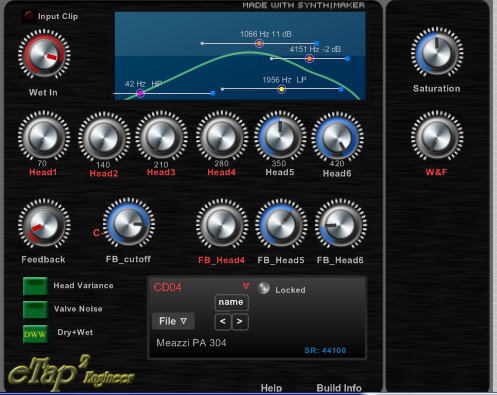Screen dimensions: 497x395
Task: Click the Head5 knob
Action: coord(280,136)
